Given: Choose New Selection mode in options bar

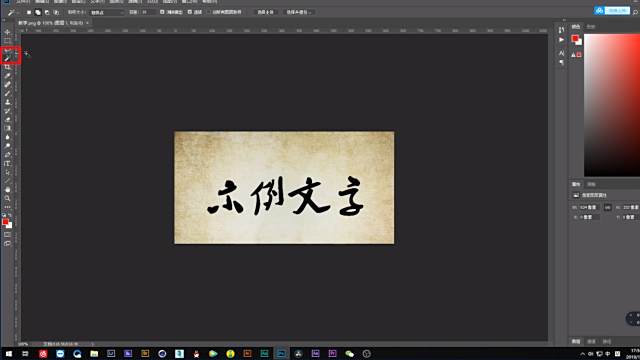Looking at the screenshot, I should click(29, 13).
